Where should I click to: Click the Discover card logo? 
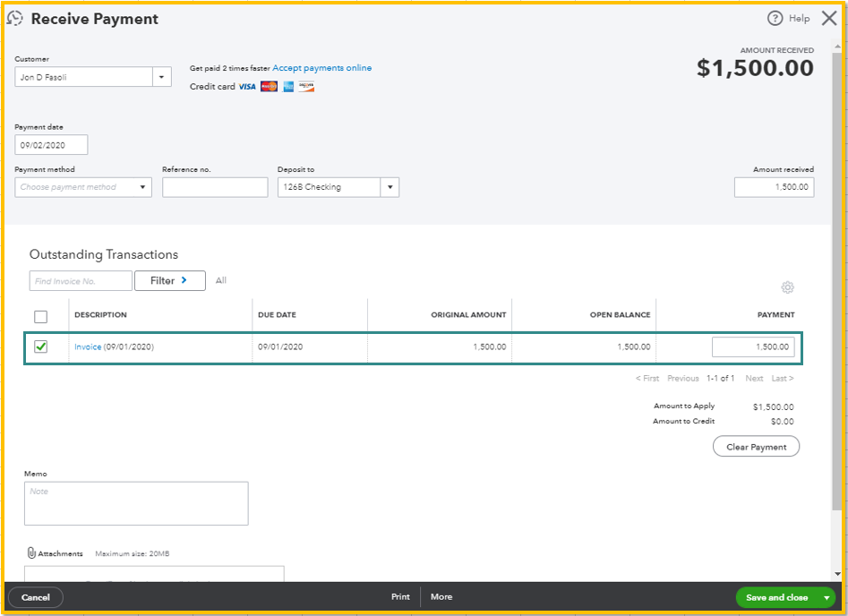(306, 87)
